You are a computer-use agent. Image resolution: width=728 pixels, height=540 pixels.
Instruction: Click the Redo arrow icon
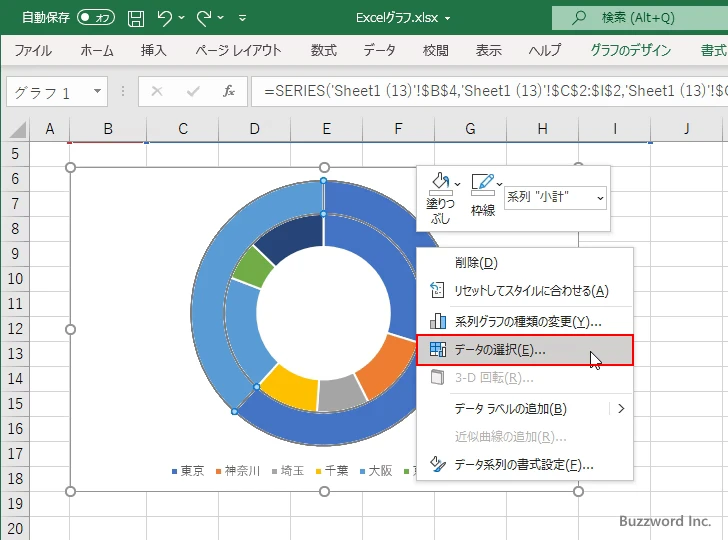pos(204,18)
